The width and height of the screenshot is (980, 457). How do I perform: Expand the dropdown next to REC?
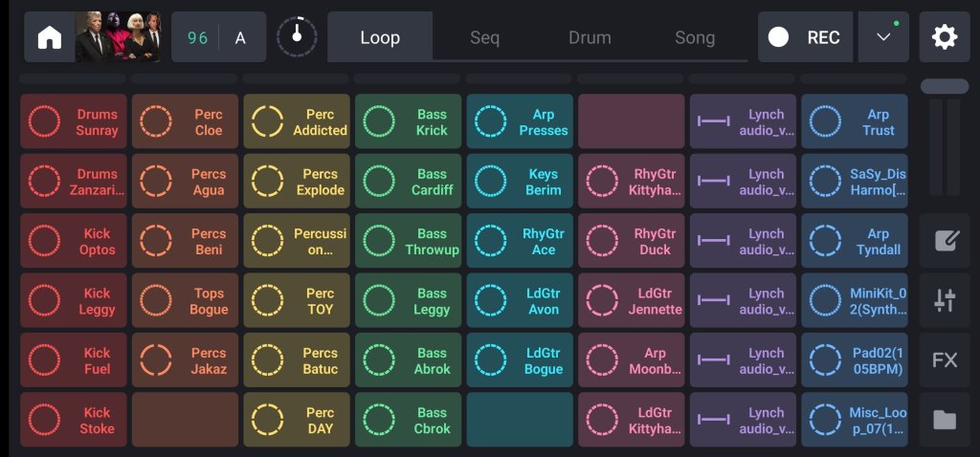883,37
